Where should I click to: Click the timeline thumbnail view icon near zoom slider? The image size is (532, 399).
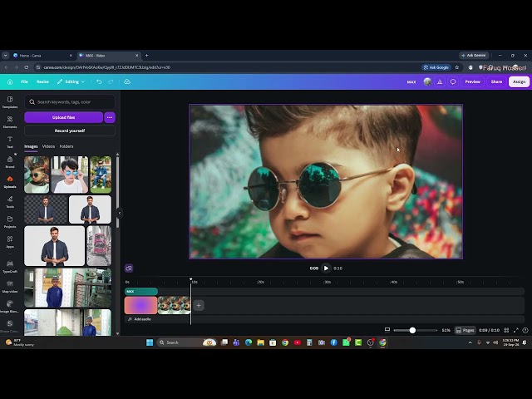click(387, 330)
